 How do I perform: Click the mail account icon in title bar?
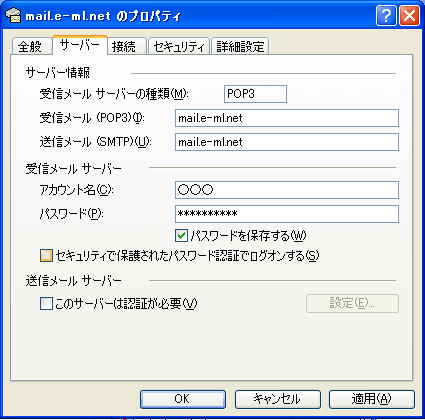coord(14,15)
